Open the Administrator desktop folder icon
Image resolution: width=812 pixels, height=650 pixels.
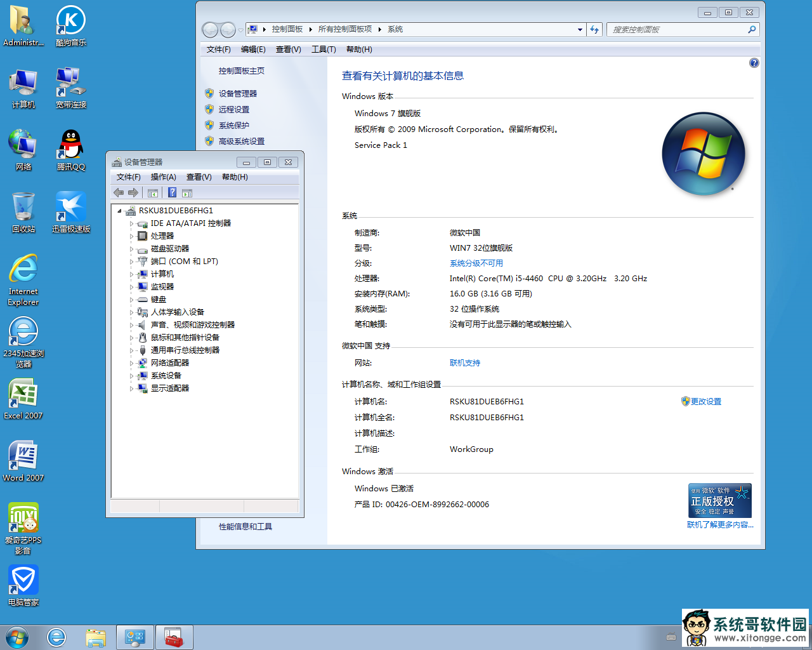(x=23, y=25)
